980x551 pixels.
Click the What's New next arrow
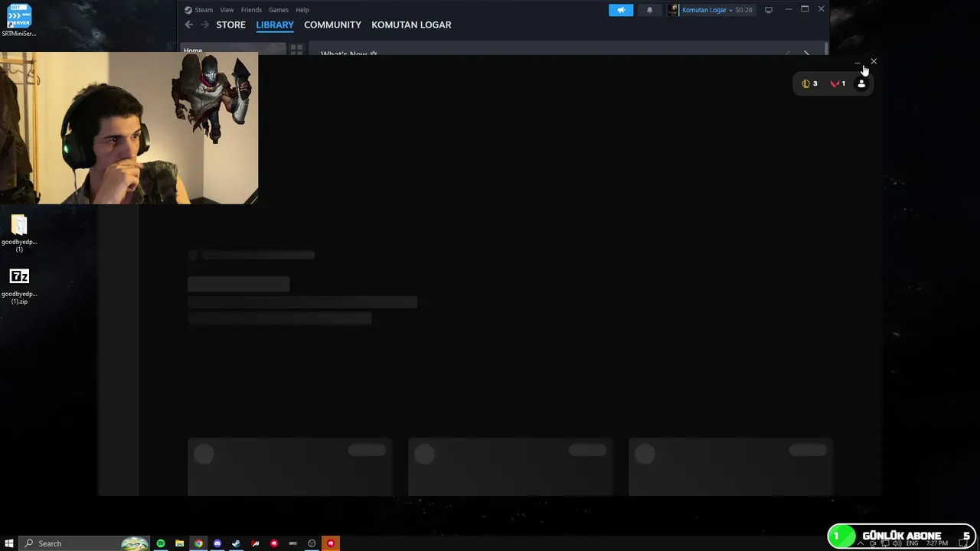(806, 54)
